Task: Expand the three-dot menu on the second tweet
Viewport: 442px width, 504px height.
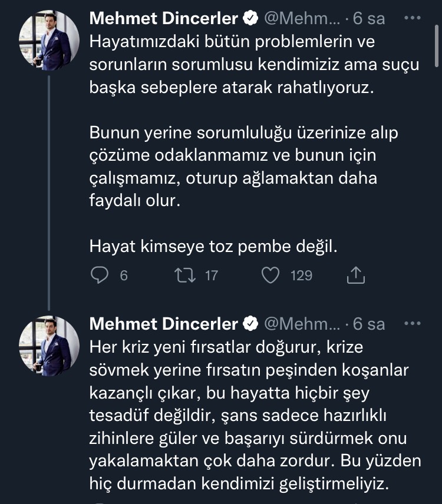Action: [412, 323]
